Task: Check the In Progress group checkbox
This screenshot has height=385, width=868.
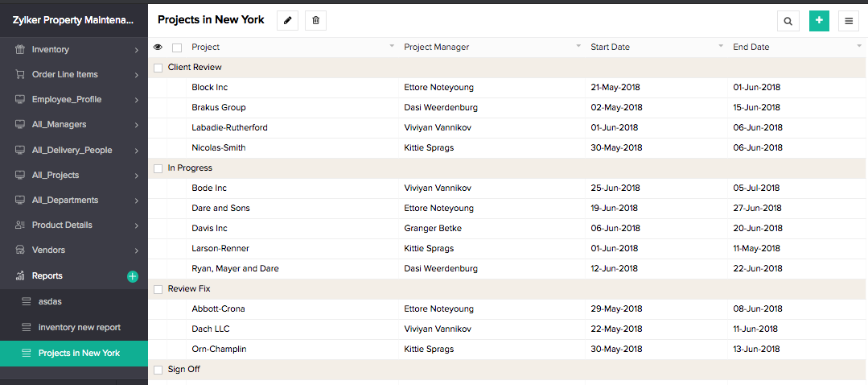Action: coord(158,168)
